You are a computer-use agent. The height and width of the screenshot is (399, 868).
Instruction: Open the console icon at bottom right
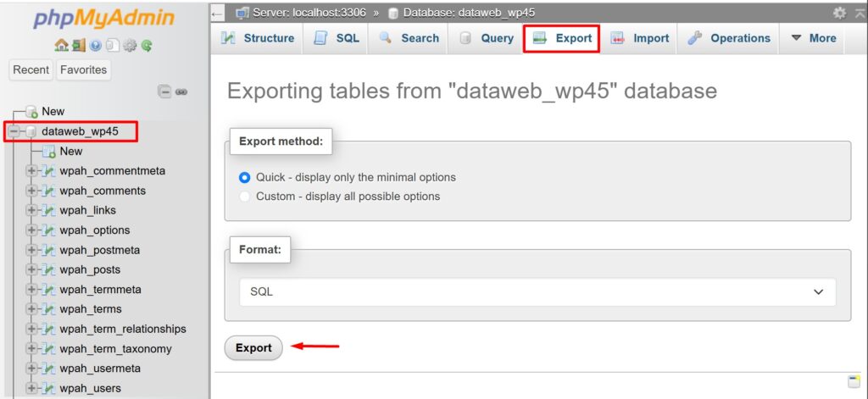point(854,381)
